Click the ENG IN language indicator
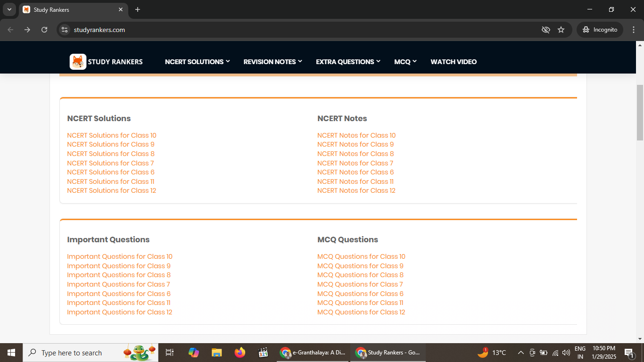This screenshot has height=362, width=644. pyautogui.click(x=580, y=353)
